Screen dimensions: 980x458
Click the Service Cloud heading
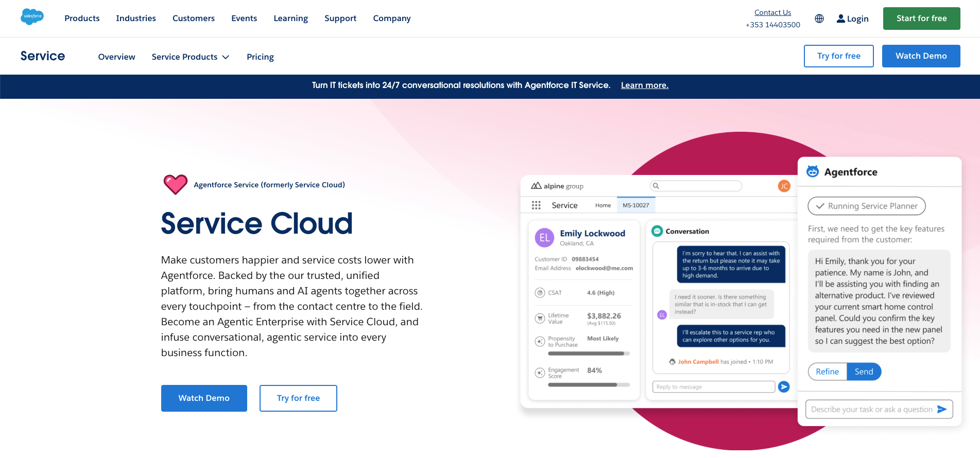[257, 223]
